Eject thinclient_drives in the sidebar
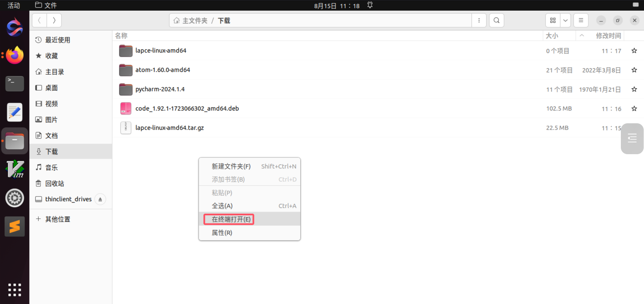This screenshot has height=304, width=644. pos(100,199)
